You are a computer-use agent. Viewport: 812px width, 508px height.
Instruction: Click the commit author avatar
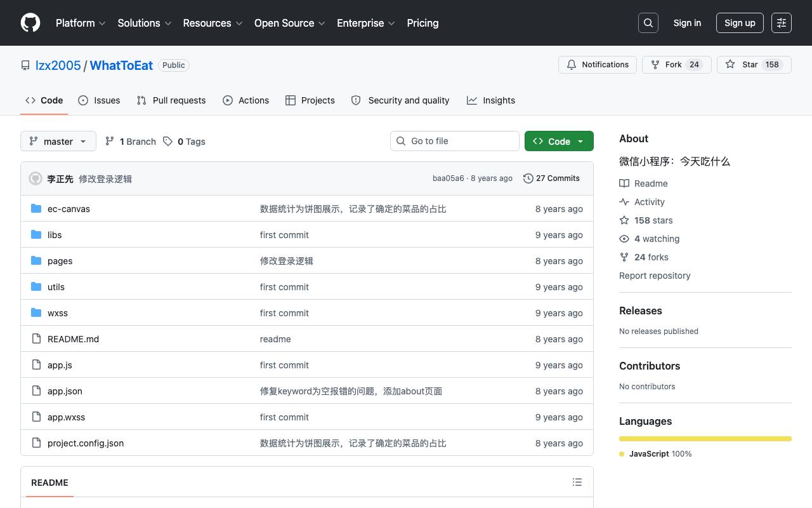pyautogui.click(x=36, y=179)
